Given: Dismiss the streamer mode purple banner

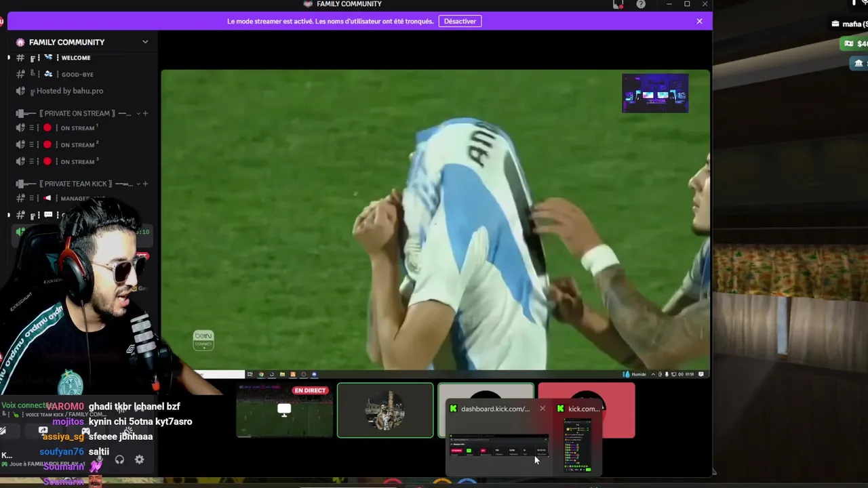Looking at the screenshot, I should (x=699, y=21).
